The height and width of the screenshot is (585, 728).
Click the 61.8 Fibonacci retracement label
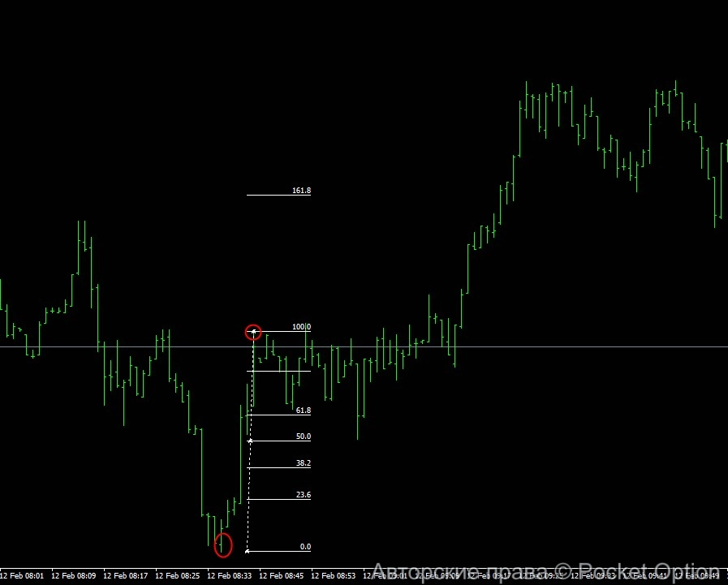[303, 411]
